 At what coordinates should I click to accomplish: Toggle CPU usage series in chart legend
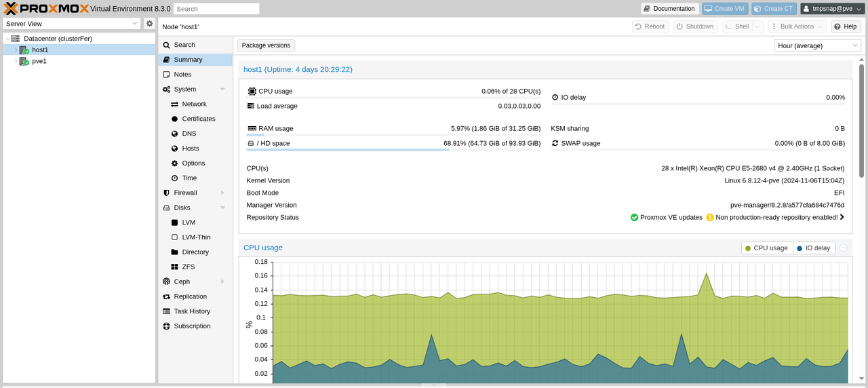point(767,248)
